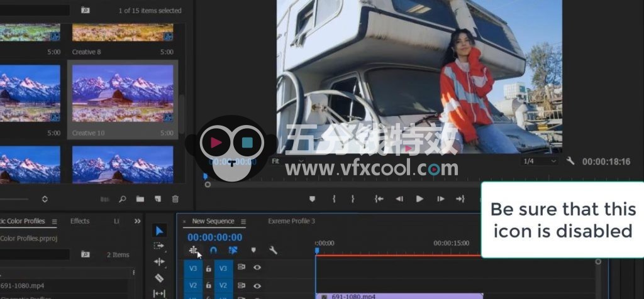Toggle V2 track lock
The image size is (644, 299).
point(208,285)
